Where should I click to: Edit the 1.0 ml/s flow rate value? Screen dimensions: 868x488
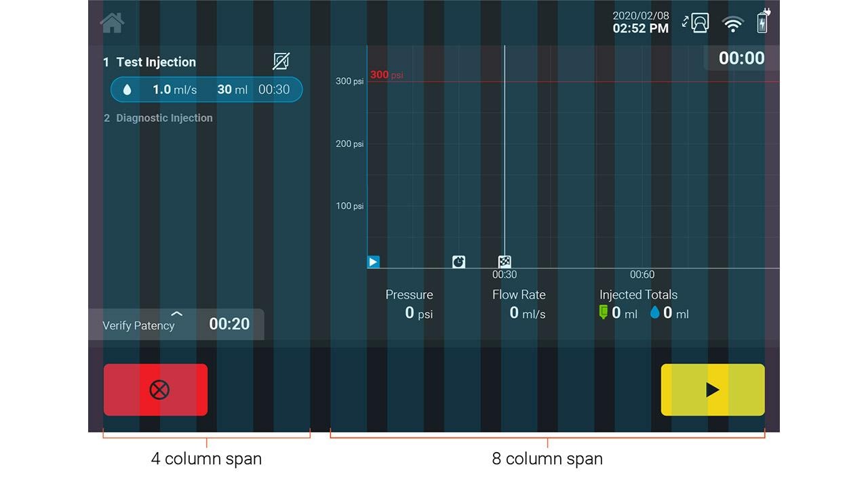point(175,89)
